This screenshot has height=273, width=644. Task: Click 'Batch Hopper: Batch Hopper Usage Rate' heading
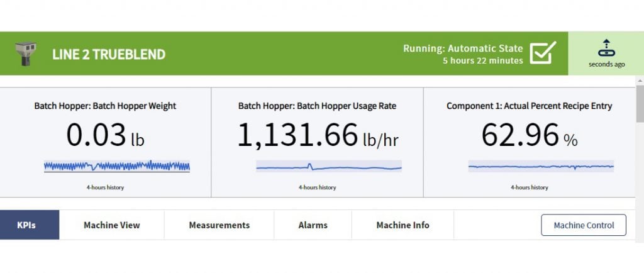[x=317, y=106]
